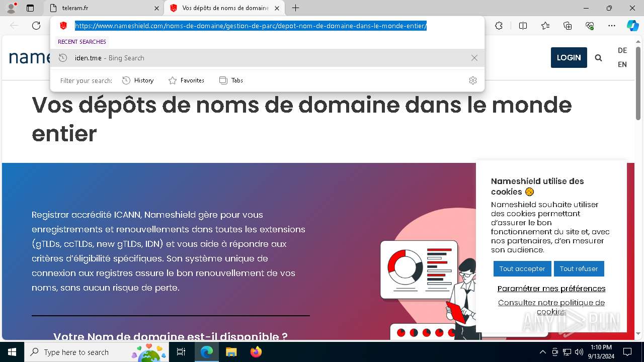The width and height of the screenshot is (644, 362).
Task: Open the tab actions menu icon
Action: (30, 8)
